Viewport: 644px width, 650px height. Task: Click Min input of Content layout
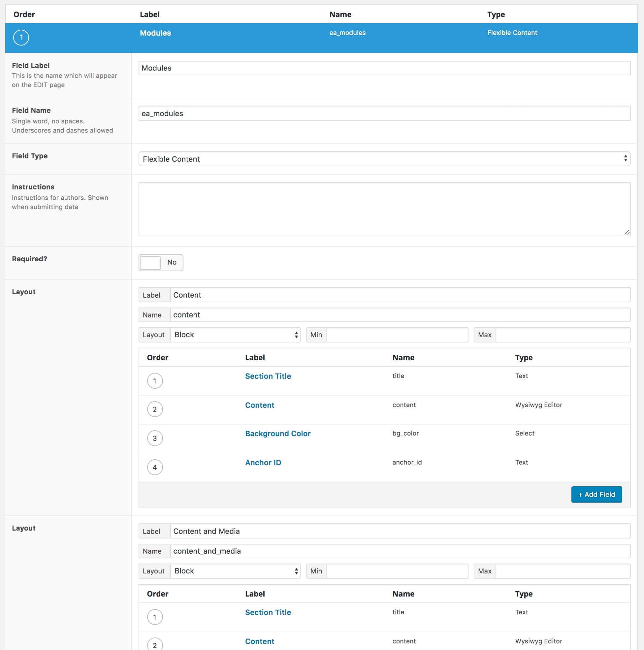(x=397, y=335)
